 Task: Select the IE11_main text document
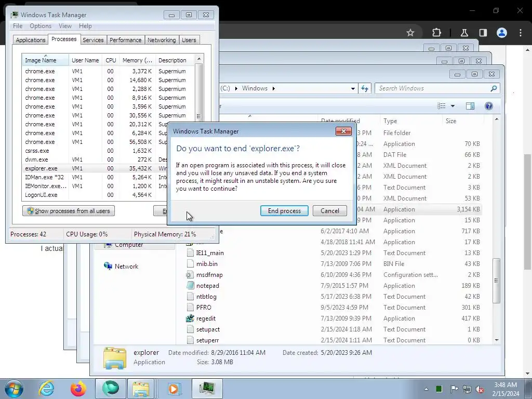(210, 253)
